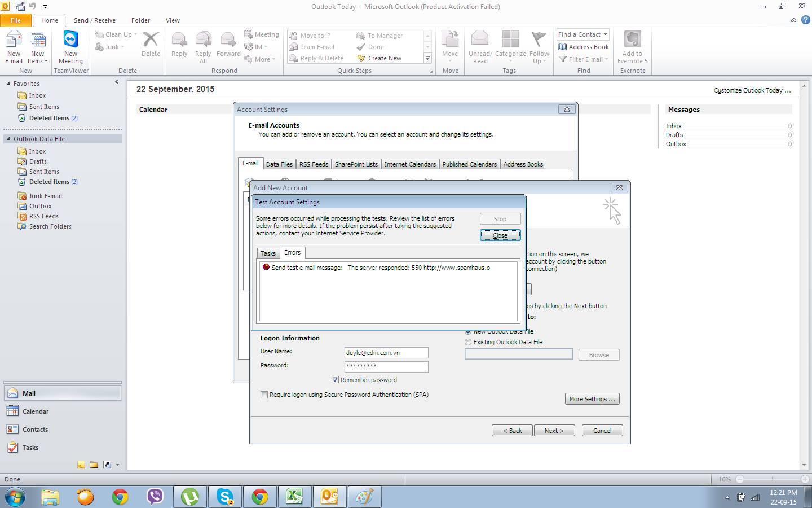Click the Delete ribbon icon
The image size is (812, 508).
point(151,45)
